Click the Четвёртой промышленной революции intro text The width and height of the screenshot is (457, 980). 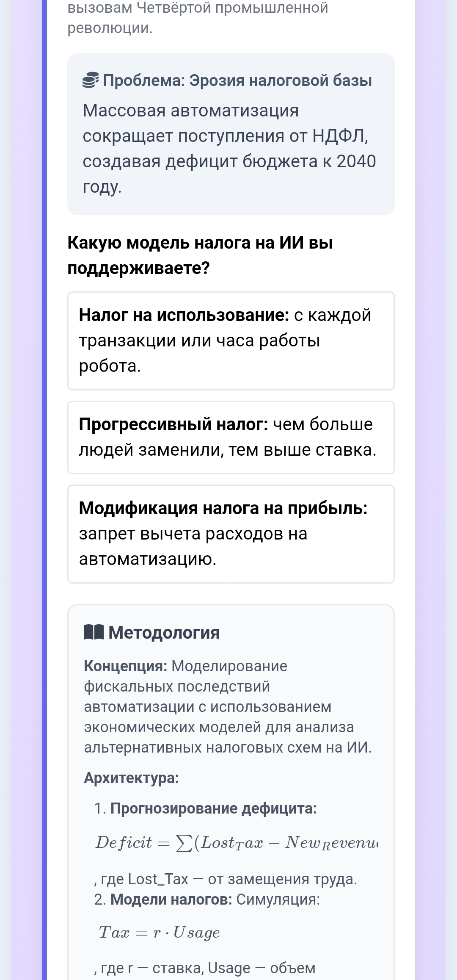point(198,18)
